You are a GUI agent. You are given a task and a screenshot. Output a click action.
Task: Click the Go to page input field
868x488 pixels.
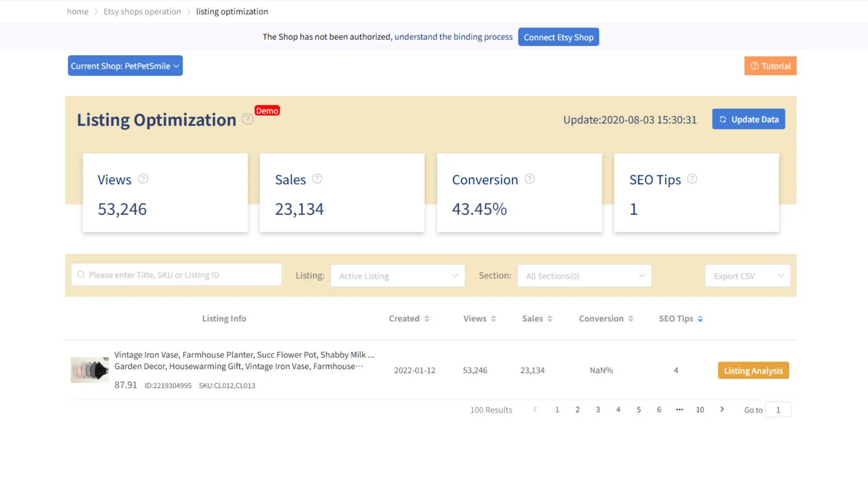(778, 409)
